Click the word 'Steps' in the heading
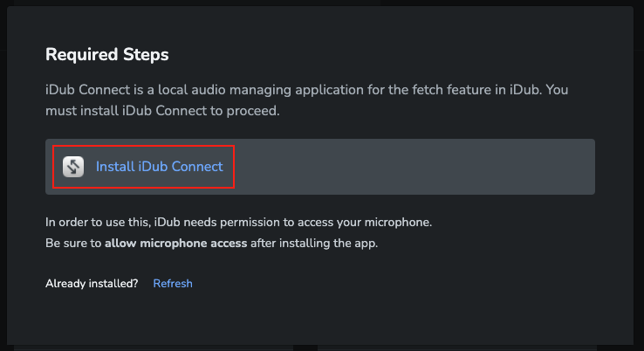 pyautogui.click(x=147, y=54)
